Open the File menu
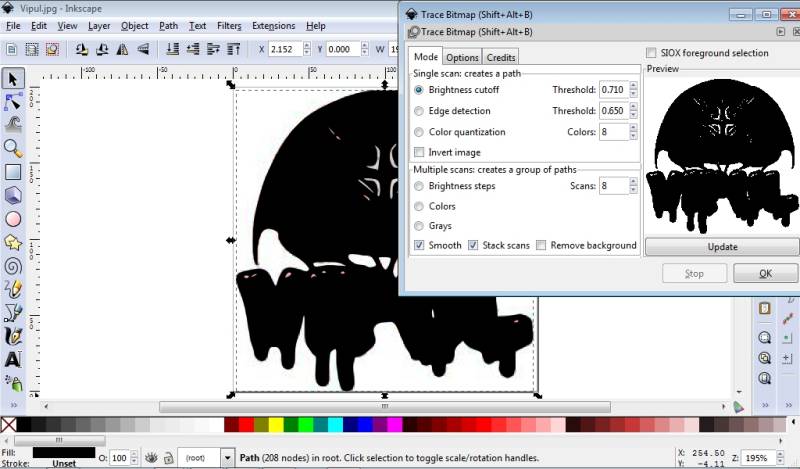800x469 pixels. 13,26
